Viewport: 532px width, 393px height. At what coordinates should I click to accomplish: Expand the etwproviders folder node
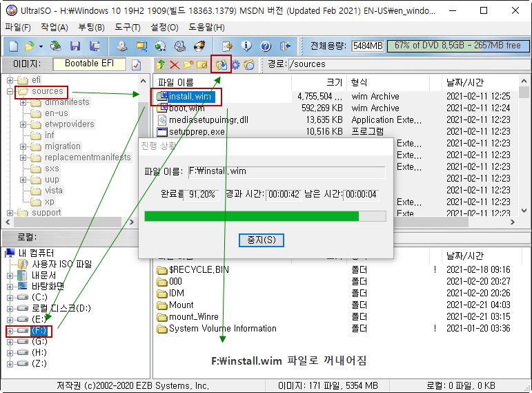tap(23, 124)
